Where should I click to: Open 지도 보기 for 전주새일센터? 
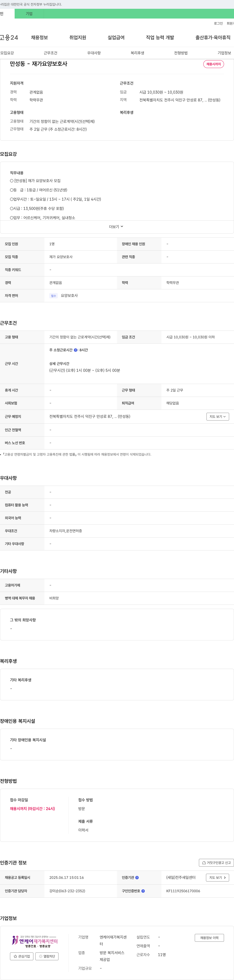218,878
